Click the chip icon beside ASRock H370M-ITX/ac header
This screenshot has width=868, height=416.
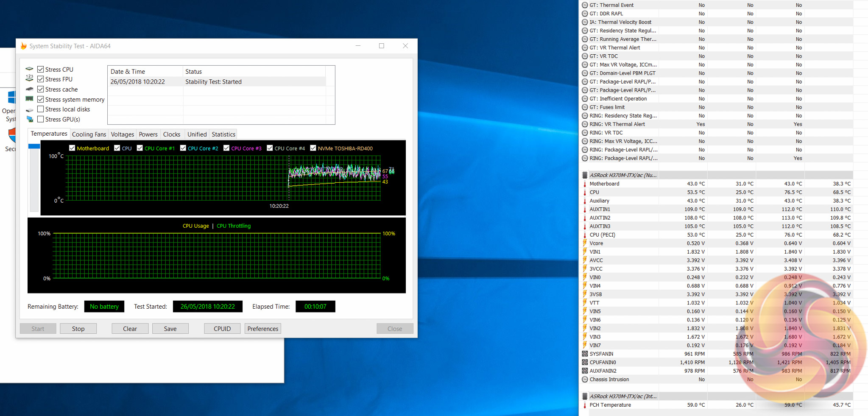(x=585, y=175)
